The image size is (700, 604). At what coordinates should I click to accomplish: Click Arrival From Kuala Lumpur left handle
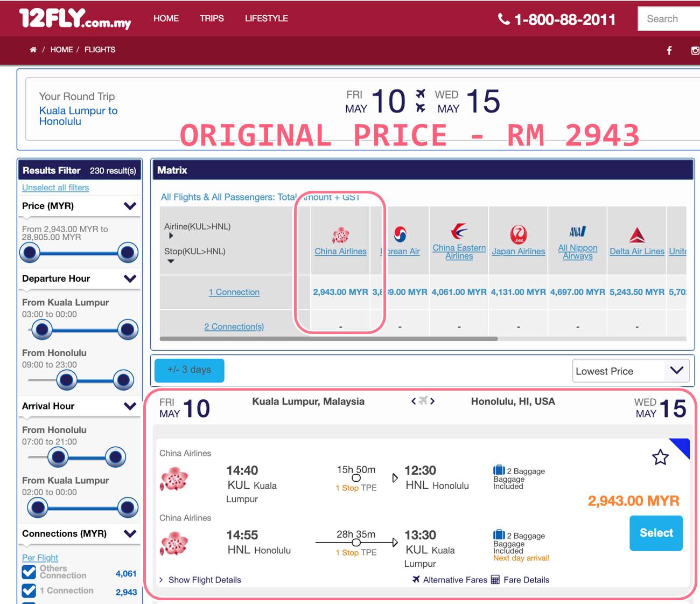pyautogui.click(x=38, y=508)
